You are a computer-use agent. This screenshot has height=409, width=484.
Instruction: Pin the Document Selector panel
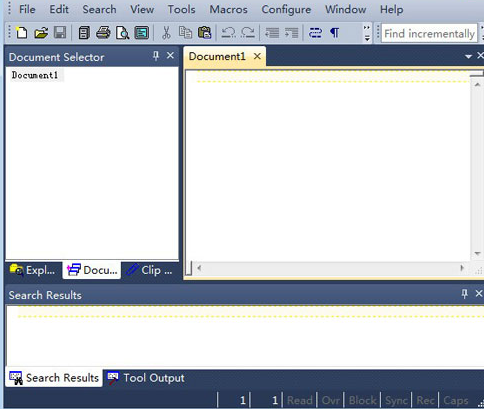coord(156,56)
